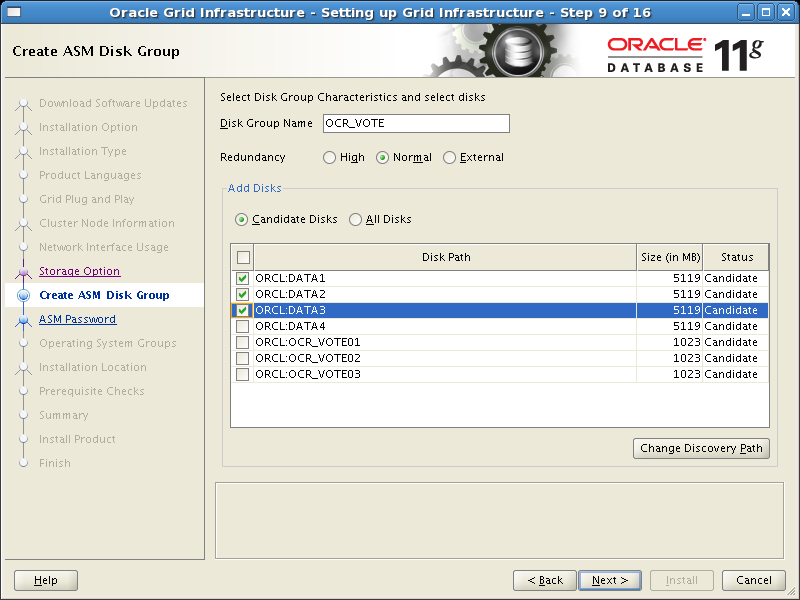Uncheck the ORCL:DATA3 disk checkbox
Image resolution: width=800 pixels, height=600 pixels.
242,310
